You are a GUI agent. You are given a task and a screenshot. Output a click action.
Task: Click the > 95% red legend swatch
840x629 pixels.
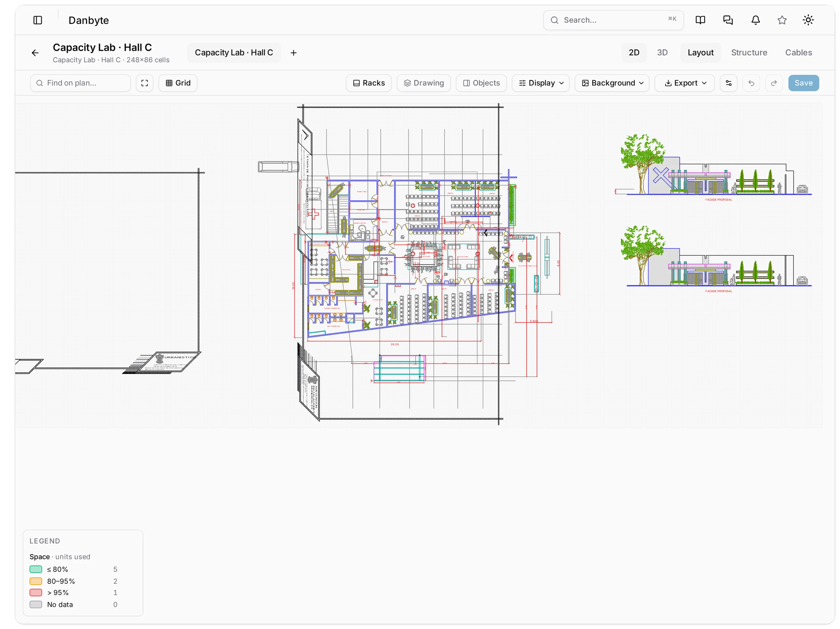[36, 592]
